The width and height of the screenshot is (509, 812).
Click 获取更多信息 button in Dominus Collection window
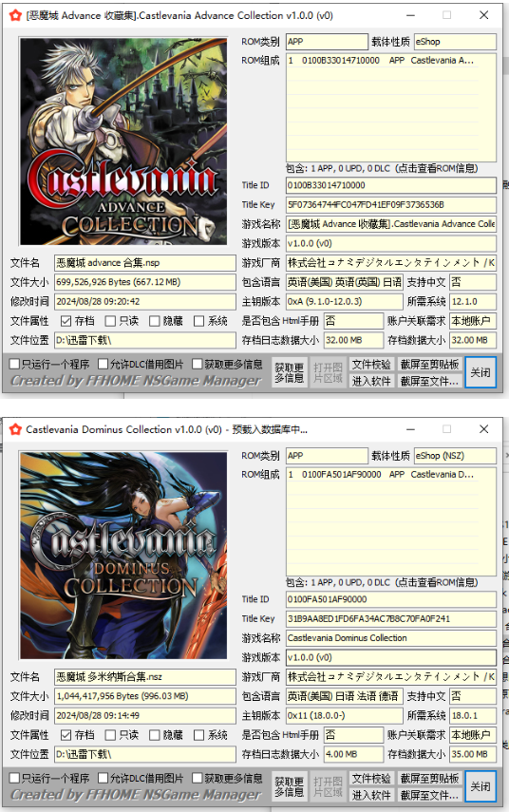point(289,786)
